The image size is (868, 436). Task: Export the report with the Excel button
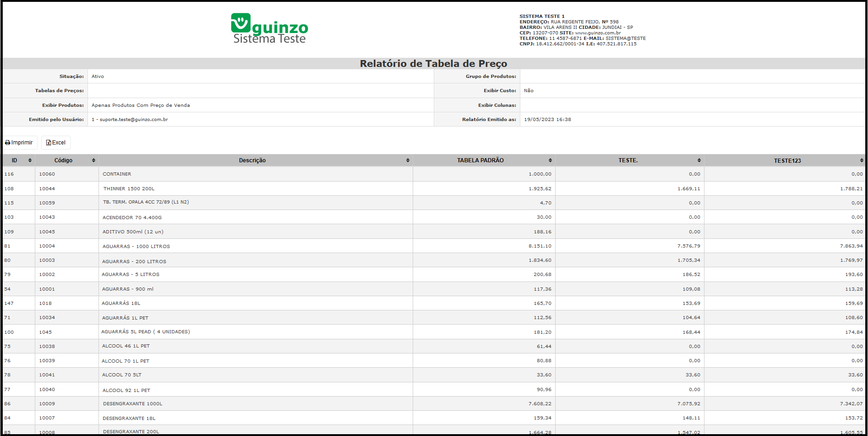pos(56,143)
